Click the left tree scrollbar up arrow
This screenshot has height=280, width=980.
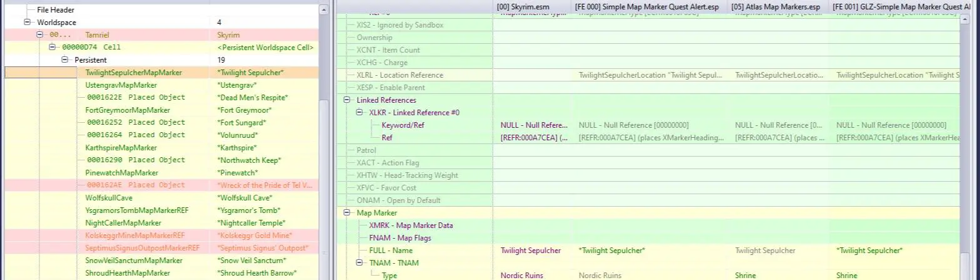[x=323, y=10]
